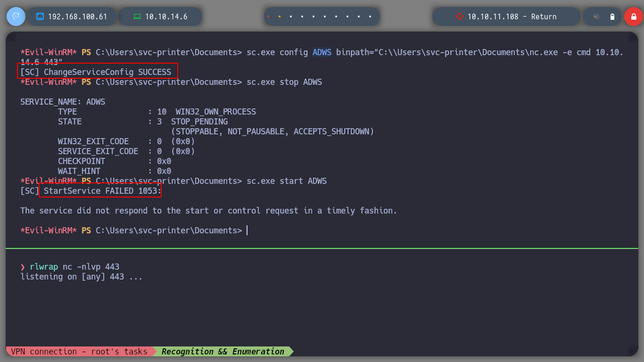The width and height of the screenshot is (644, 362).
Task: Click the SERVICE_EXIT_CODE row
Action: pyautogui.click(x=126, y=151)
